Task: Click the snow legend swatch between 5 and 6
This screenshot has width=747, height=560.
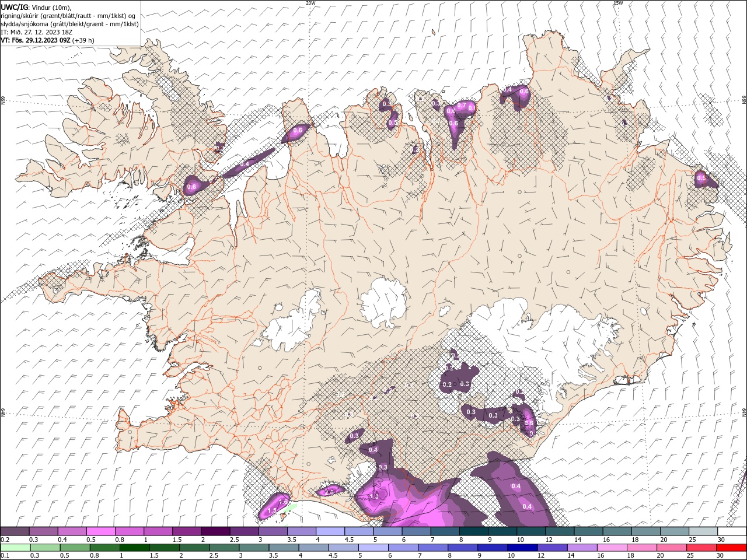Action: coord(387,531)
